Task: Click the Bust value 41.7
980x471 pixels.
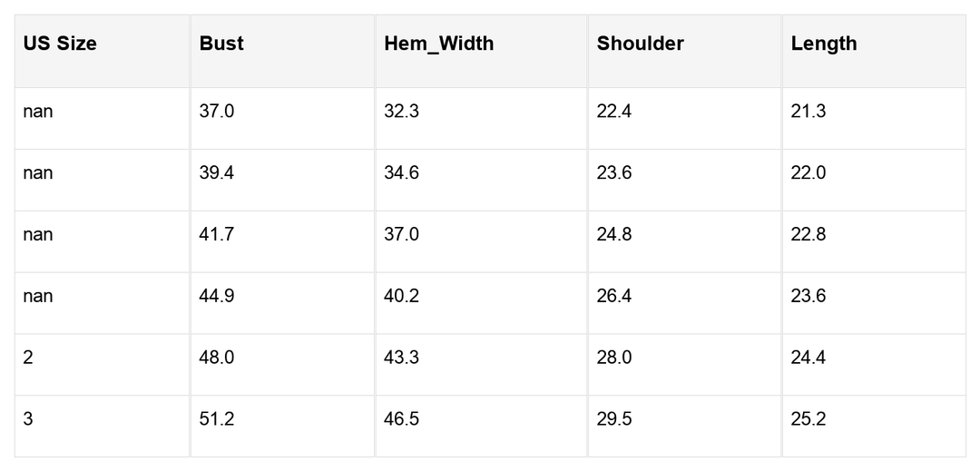Action: [217, 234]
